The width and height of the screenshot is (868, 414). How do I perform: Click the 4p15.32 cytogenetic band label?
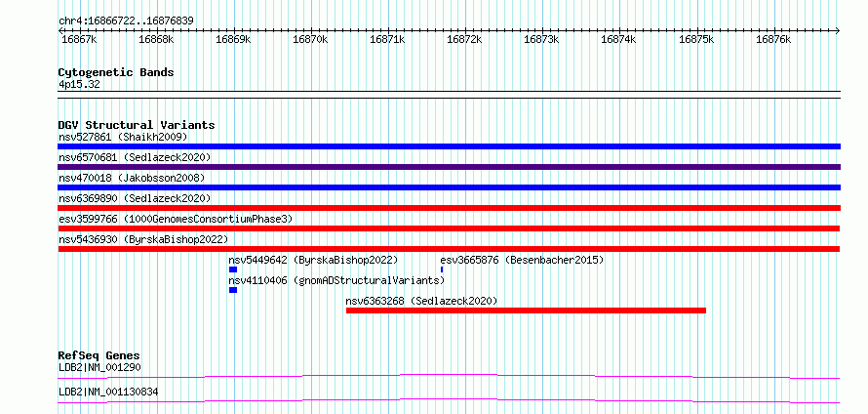[79, 84]
